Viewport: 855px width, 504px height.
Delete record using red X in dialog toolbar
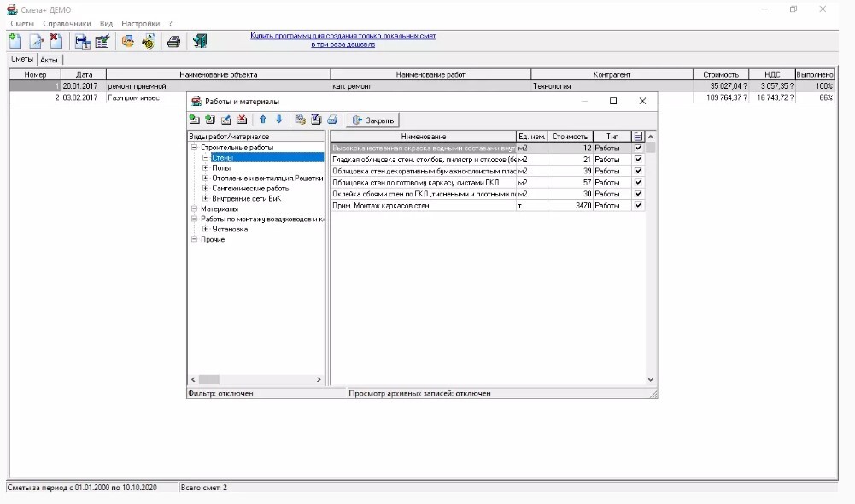point(242,120)
